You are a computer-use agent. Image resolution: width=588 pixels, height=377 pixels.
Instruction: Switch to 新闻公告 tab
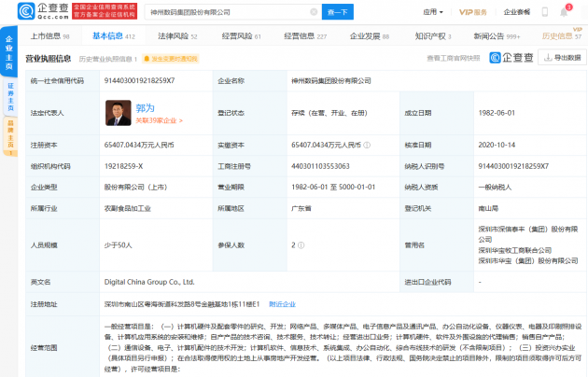497,36
